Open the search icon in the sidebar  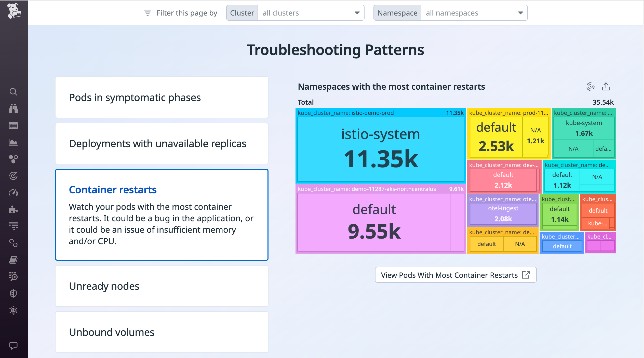coord(14,92)
